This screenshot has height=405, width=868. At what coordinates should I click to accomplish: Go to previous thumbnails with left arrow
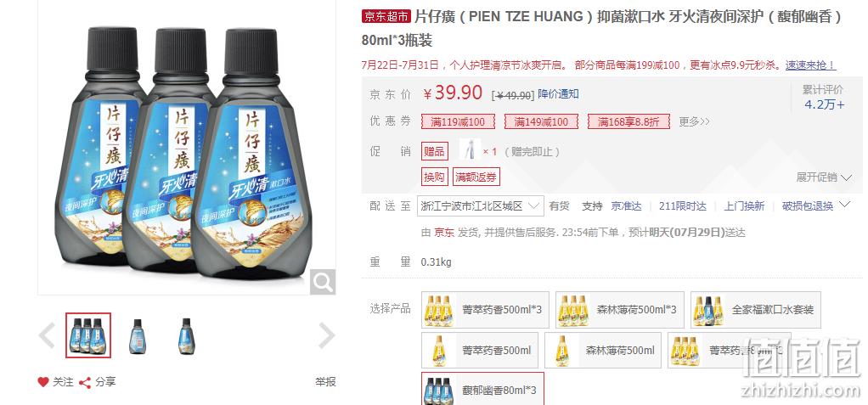coord(47,336)
